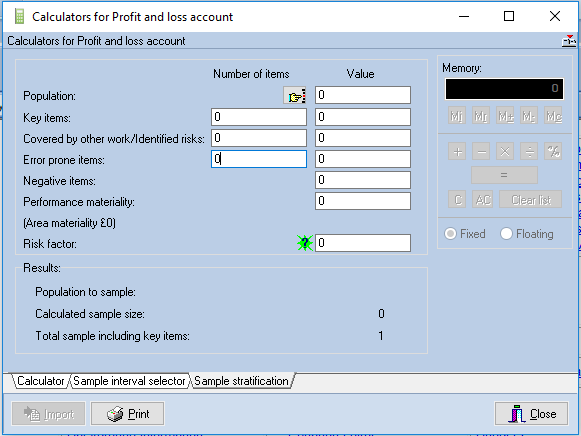This screenshot has height=436, width=581.
Task: Click the calculator app icon in the title bar
Action: (19, 16)
